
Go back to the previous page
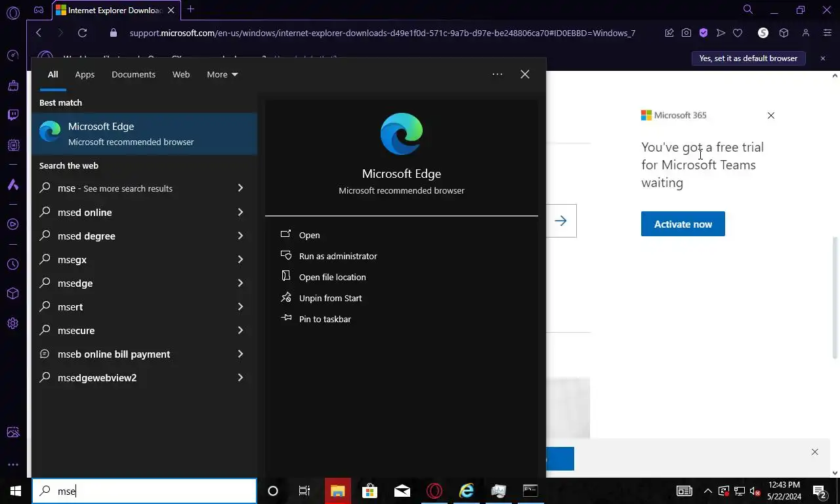click(x=39, y=33)
